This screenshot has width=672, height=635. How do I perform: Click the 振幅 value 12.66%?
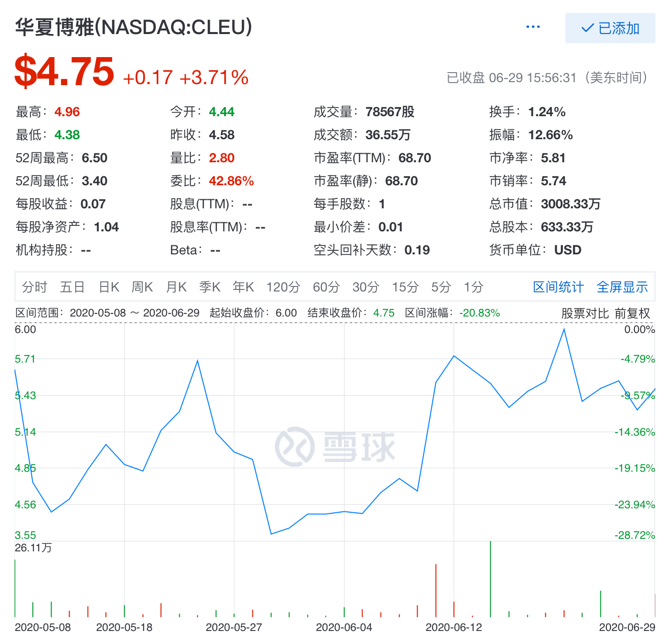click(550, 135)
